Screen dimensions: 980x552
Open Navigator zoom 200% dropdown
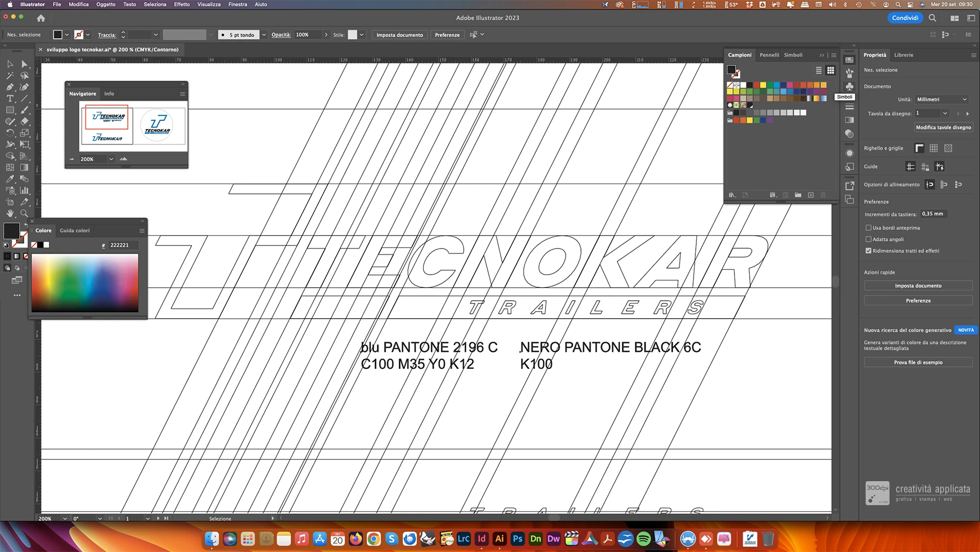tap(111, 159)
